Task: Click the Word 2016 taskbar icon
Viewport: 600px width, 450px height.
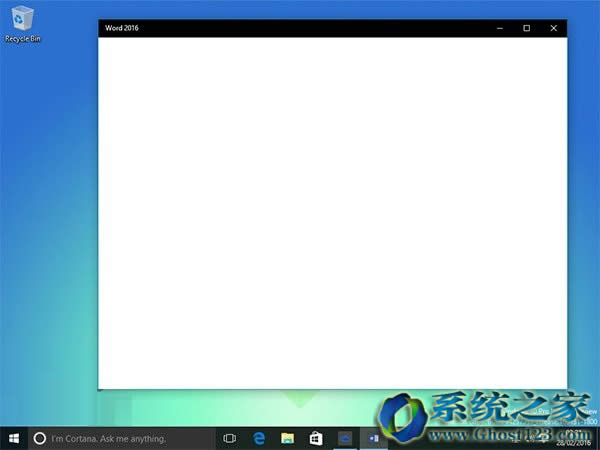Action: [x=374, y=438]
